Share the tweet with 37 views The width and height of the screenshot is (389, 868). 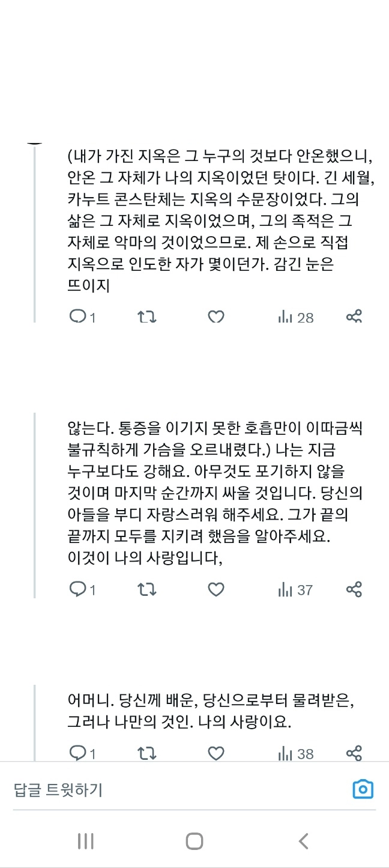354,590
